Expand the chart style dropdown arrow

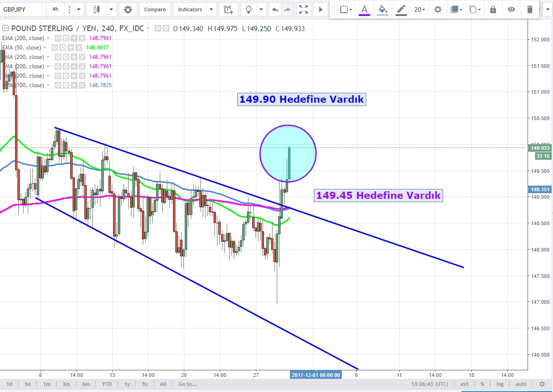point(111,9)
